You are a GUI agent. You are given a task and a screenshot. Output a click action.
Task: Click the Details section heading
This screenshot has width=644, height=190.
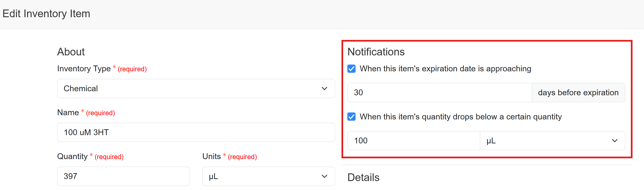363,177
